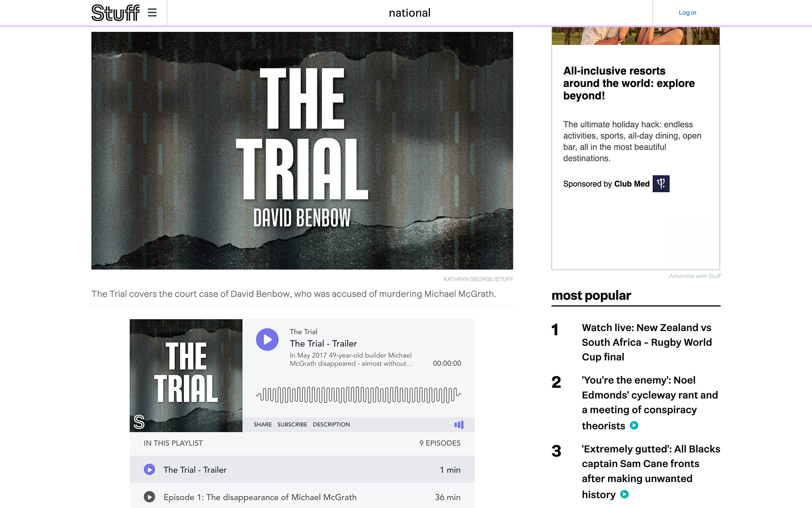812x508 pixels.
Task: Click Advertise with Stuff link
Action: 694,276
